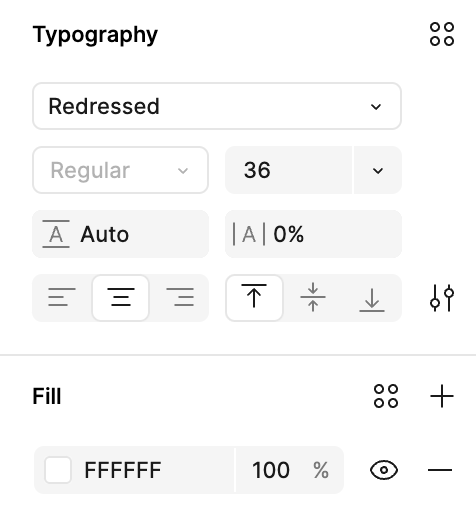Screen dimensions: 476x514
Task: Remove the FFFFFF fill
Action: pos(440,470)
